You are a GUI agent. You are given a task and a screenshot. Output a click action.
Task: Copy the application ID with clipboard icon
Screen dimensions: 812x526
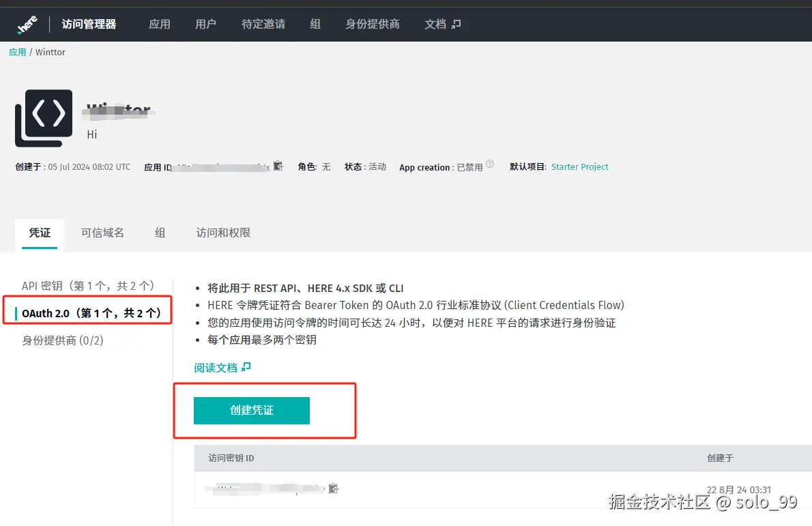pos(278,166)
